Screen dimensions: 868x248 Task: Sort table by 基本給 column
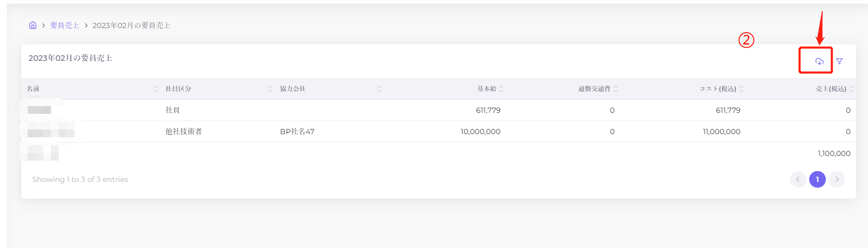click(x=501, y=89)
